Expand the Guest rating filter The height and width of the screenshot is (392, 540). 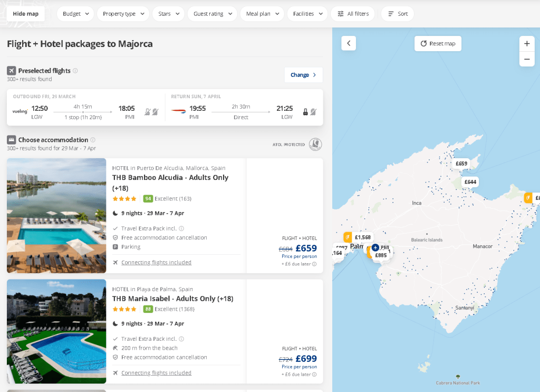213,14
